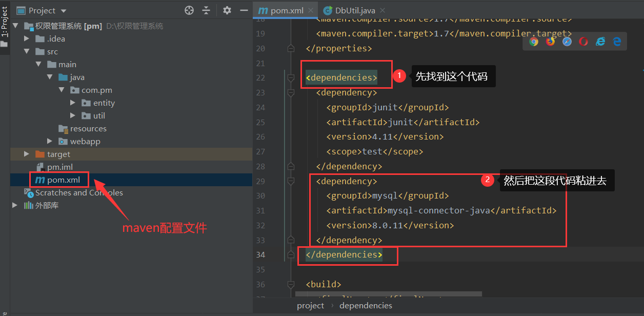The width and height of the screenshot is (644, 316).
Task: Open Project panel settings gear
Action: point(227,10)
